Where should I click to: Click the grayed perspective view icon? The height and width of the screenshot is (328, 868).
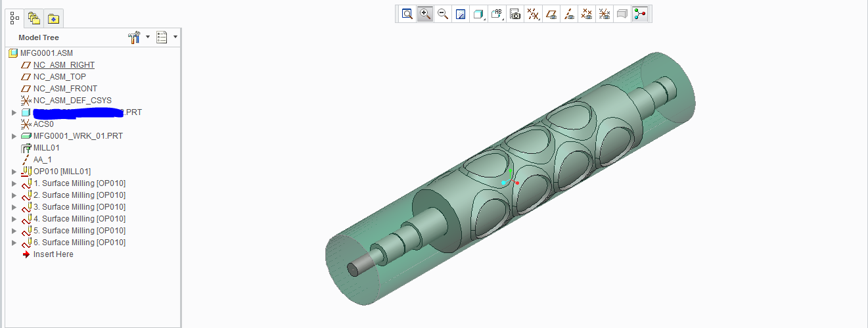click(622, 14)
